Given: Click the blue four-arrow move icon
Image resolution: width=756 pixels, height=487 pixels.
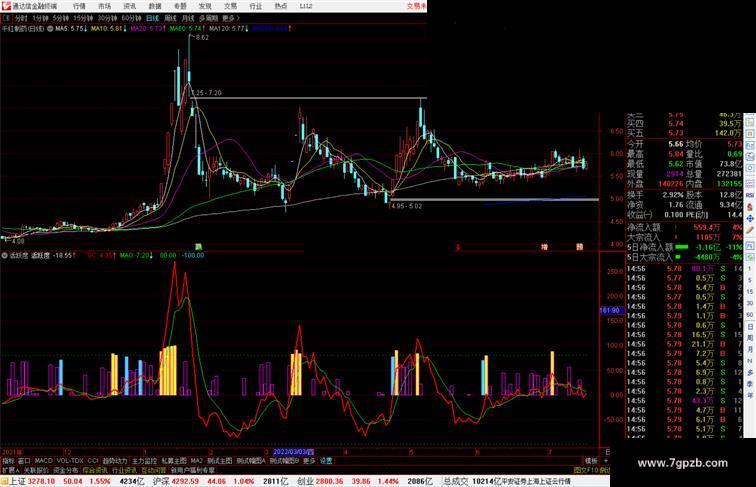Looking at the screenshot, I should 750,218.
